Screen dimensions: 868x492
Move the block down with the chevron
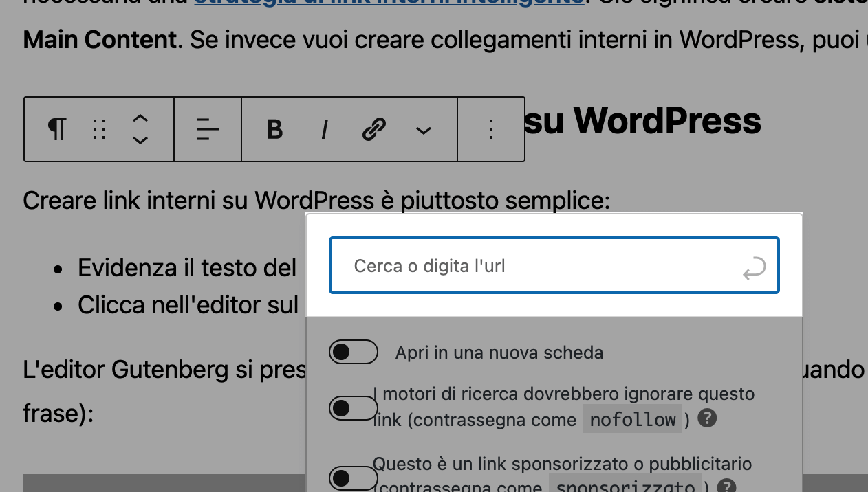(x=140, y=140)
